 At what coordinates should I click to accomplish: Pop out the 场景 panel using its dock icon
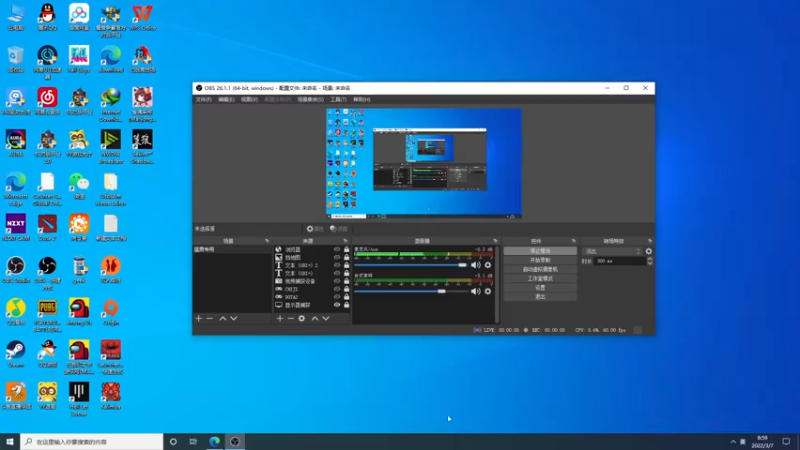pos(267,241)
